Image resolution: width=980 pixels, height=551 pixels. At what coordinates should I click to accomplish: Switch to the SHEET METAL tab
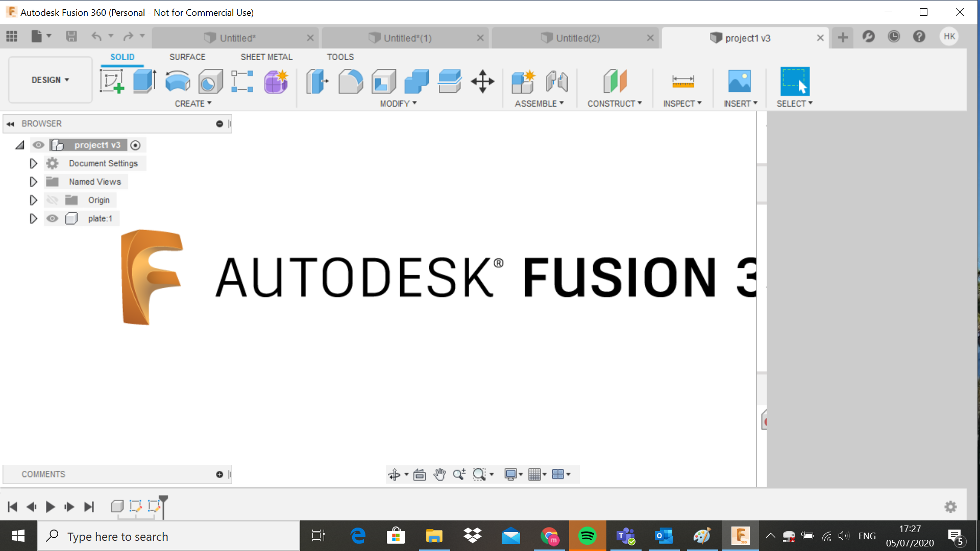[x=266, y=57]
